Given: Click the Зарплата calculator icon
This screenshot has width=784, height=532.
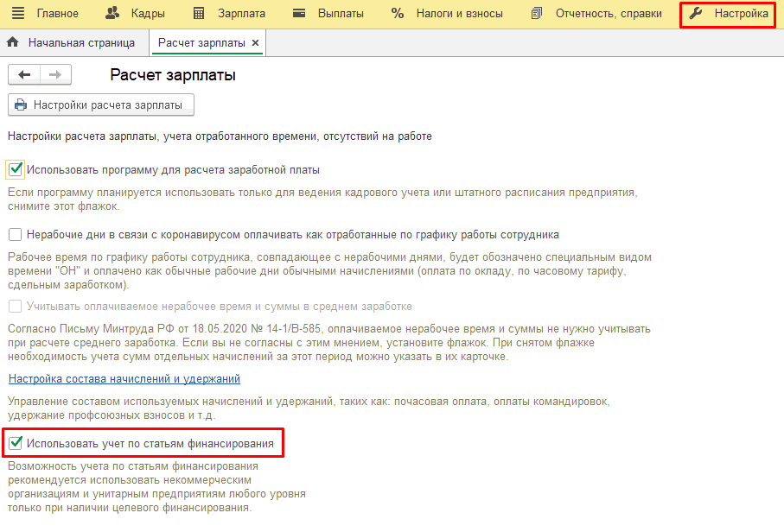Looking at the screenshot, I should (x=199, y=14).
